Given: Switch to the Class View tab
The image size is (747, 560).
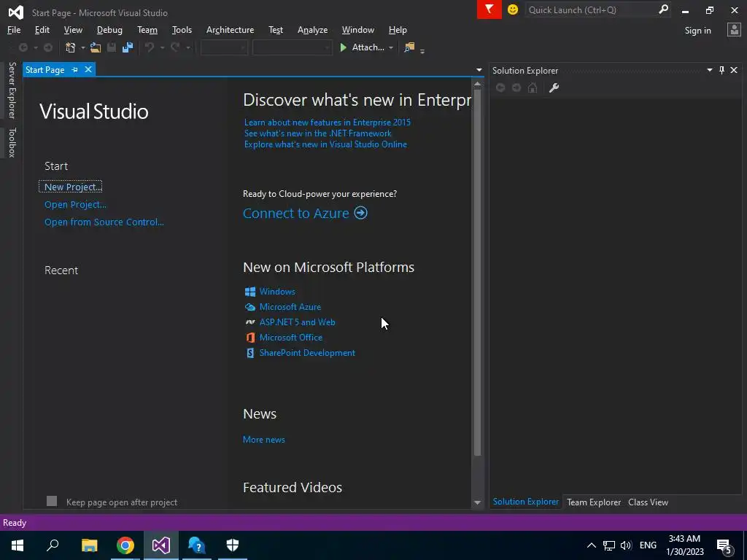Looking at the screenshot, I should 648,502.
